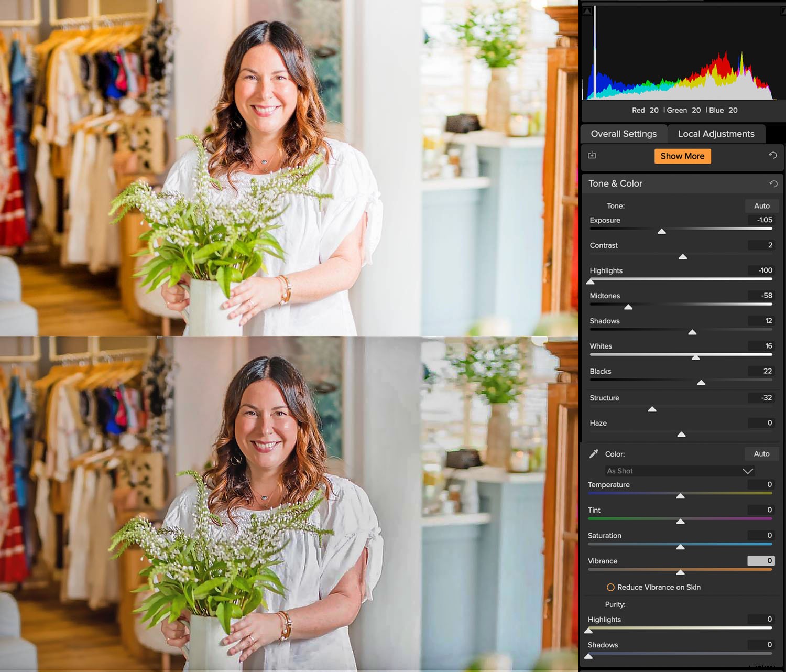Reset the Tone & Color panel adjustments
The image size is (786, 672).
coord(773,183)
